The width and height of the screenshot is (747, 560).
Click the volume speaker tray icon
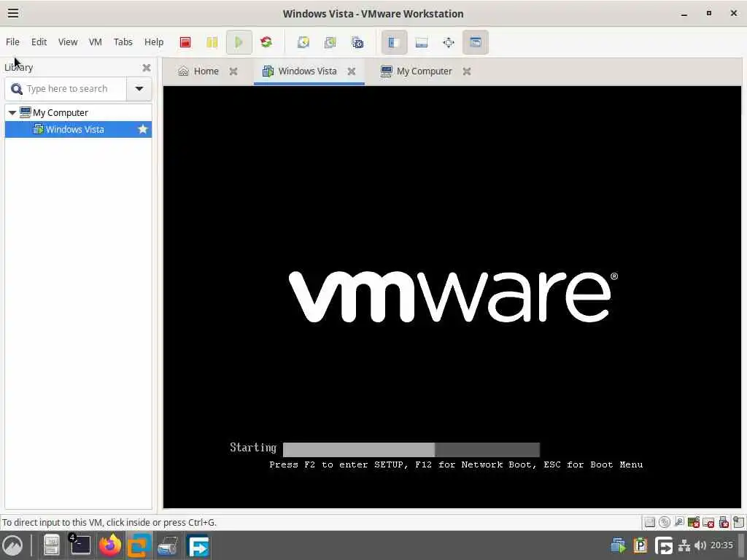click(x=700, y=545)
